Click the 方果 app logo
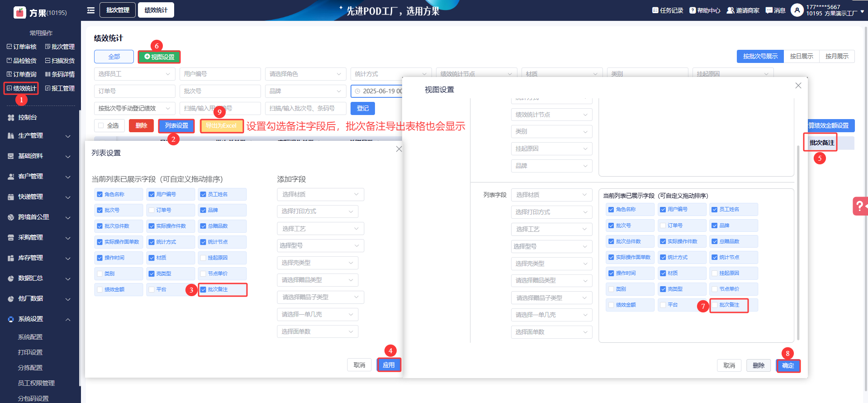 point(20,12)
